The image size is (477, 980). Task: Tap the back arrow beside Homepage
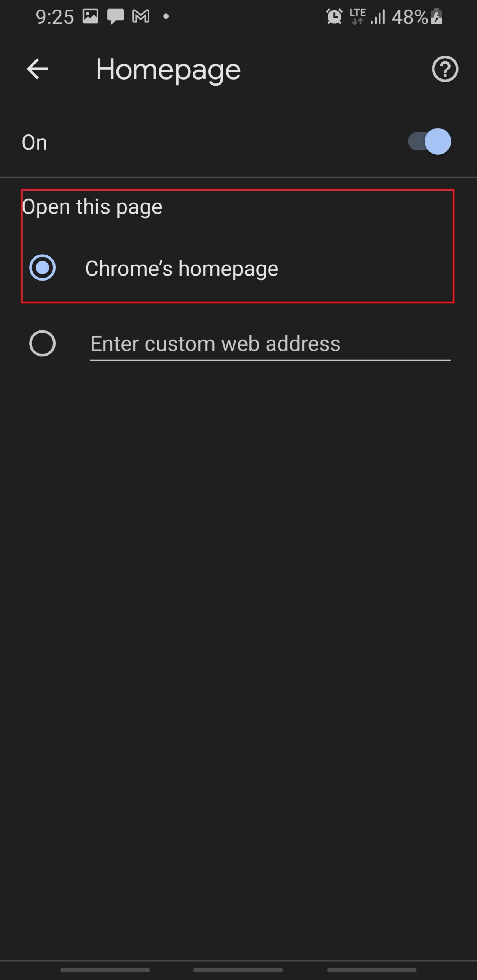pyautogui.click(x=37, y=69)
